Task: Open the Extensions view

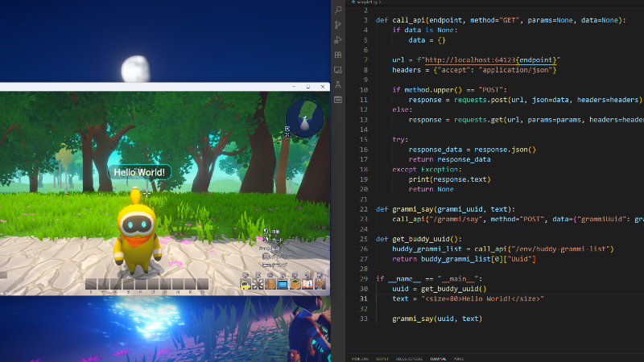Action: point(338,55)
